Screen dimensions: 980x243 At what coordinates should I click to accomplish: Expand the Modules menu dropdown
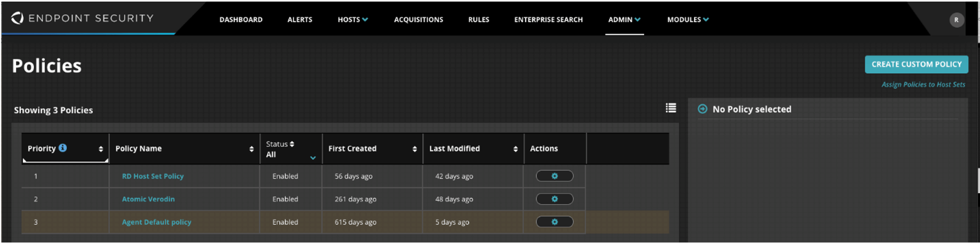click(x=688, y=19)
